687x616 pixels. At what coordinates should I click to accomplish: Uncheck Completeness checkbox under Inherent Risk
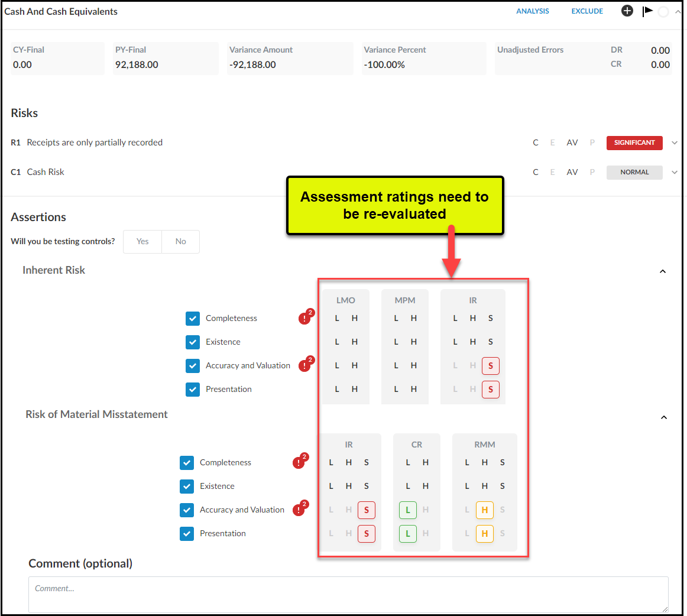point(193,319)
